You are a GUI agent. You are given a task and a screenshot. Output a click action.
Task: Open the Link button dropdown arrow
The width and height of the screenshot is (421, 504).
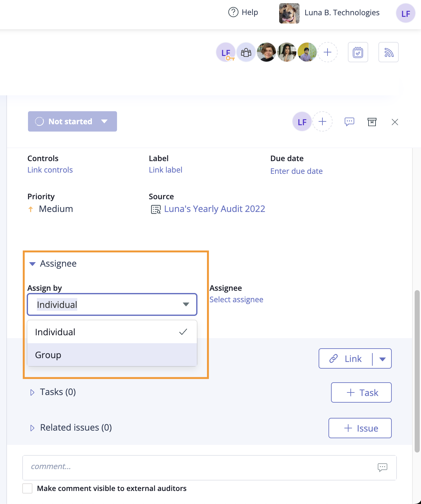coord(383,359)
